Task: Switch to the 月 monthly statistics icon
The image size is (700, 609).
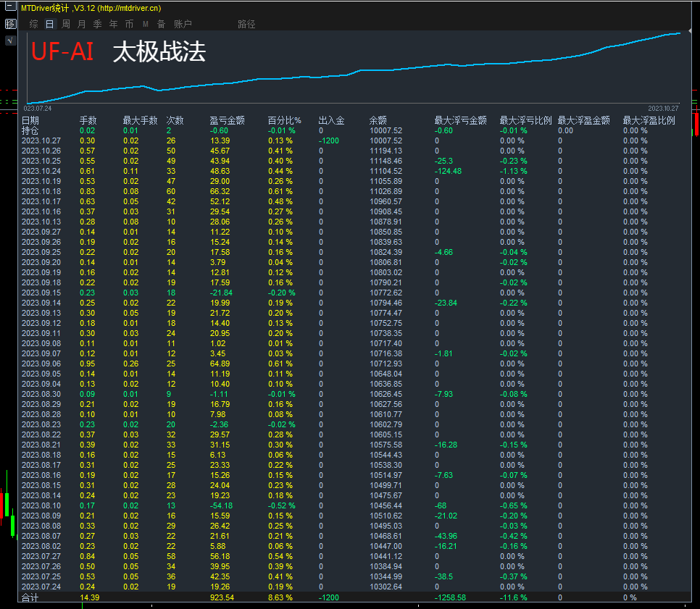Action: [80, 24]
